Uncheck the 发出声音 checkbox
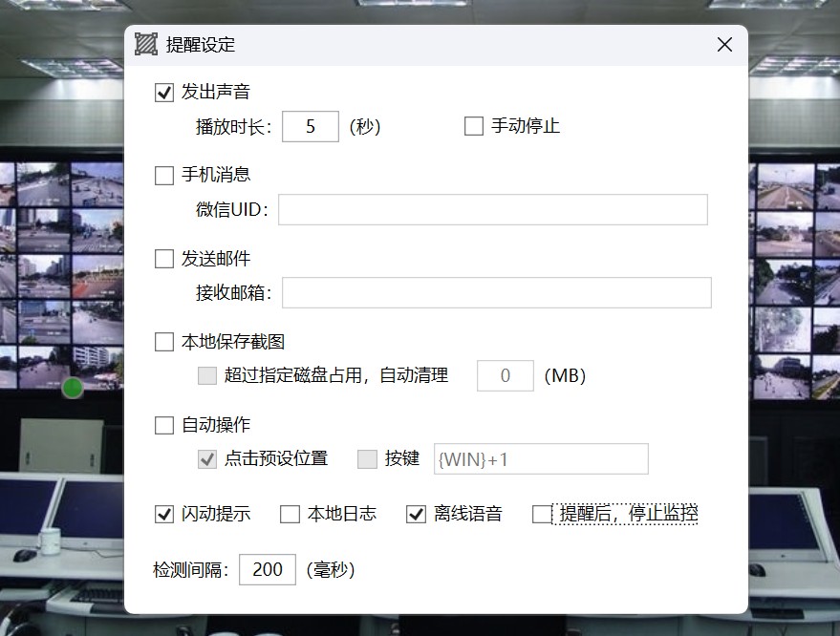 [163, 93]
